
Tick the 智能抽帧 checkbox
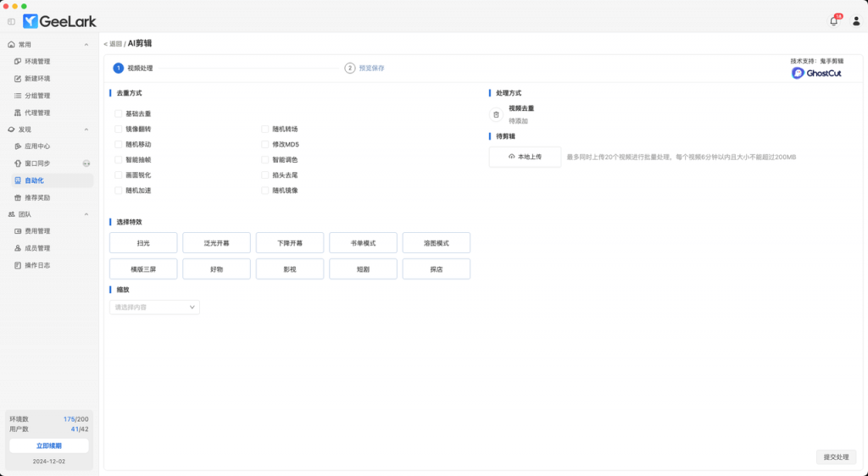pos(118,160)
